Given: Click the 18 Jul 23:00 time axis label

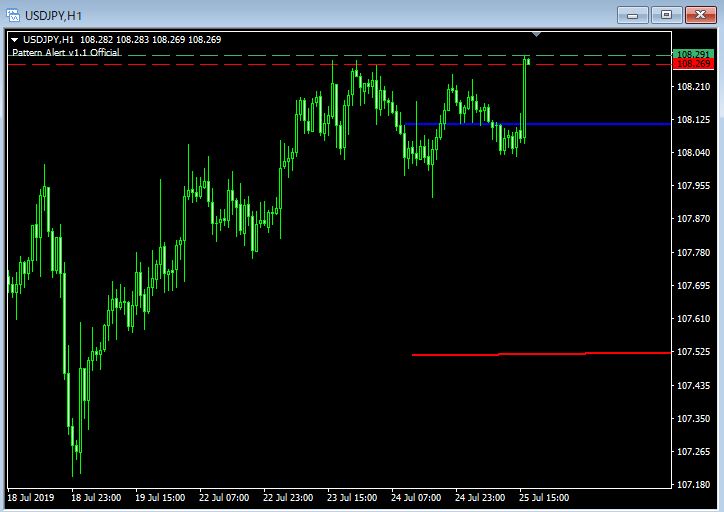Looking at the screenshot, I should [96, 498].
